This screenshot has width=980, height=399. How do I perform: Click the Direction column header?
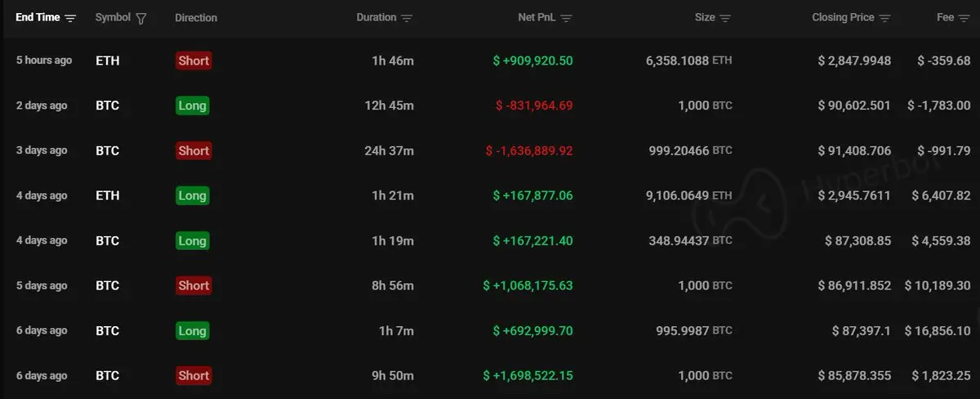[x=196, y=18]
